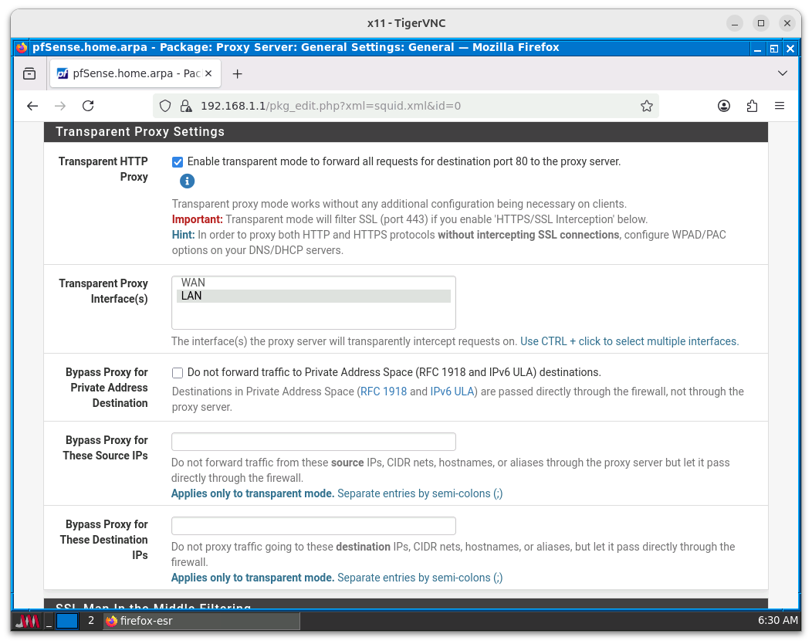Reload the page with the refresh icon
The width and height of the screenshot is (812, 644).
click(88, 106)
